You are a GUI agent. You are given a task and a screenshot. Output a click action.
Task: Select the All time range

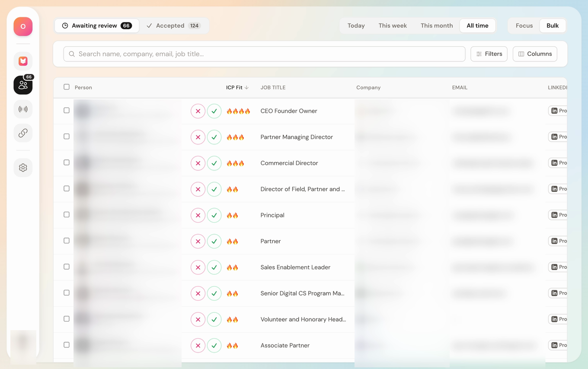point(477,25)
